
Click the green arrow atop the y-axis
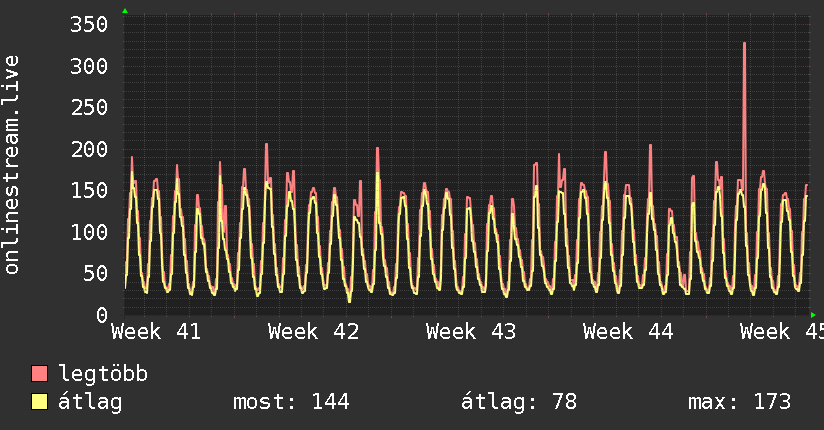[125, 11]
